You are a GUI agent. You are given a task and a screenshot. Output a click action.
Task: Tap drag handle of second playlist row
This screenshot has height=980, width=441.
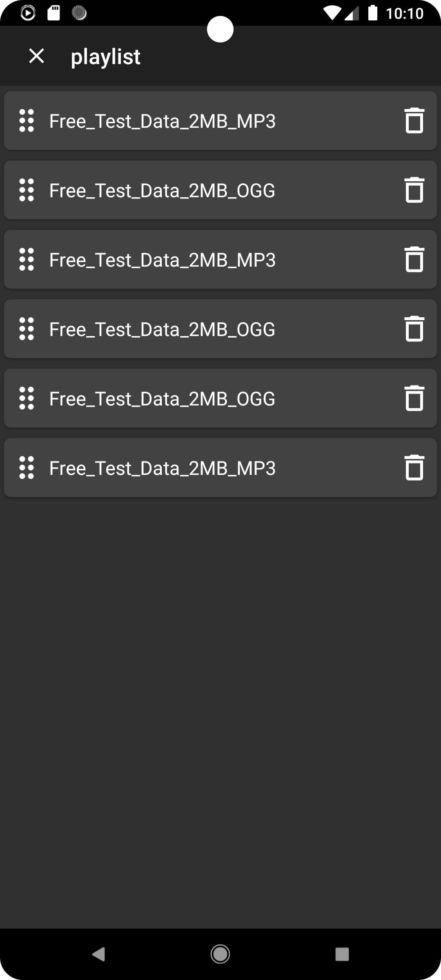pos(27,190)
